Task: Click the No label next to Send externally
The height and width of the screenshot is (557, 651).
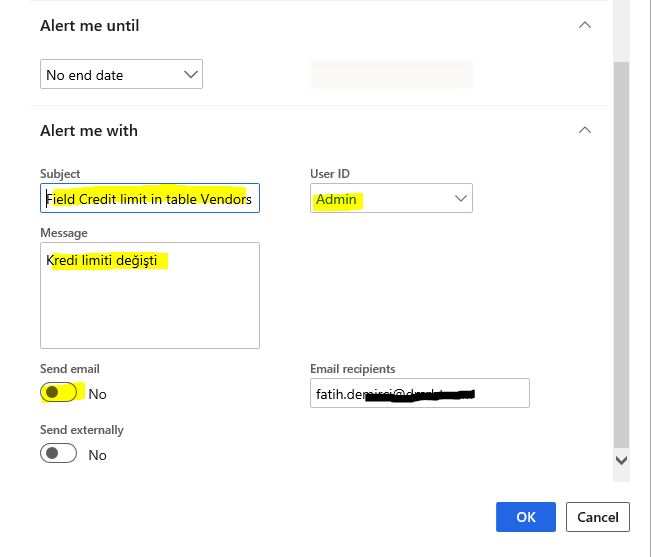Action: coord(98,455)
